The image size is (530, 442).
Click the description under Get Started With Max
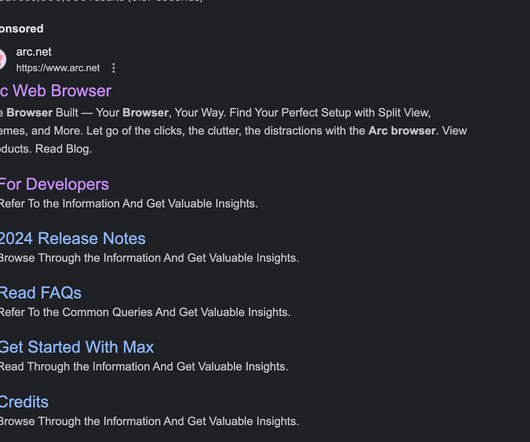pos(144,367)
